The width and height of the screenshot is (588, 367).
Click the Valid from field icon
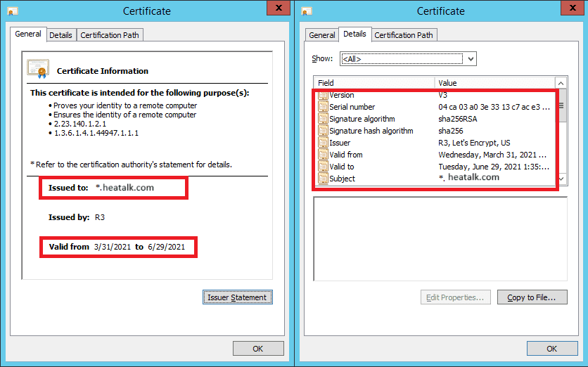323,155
